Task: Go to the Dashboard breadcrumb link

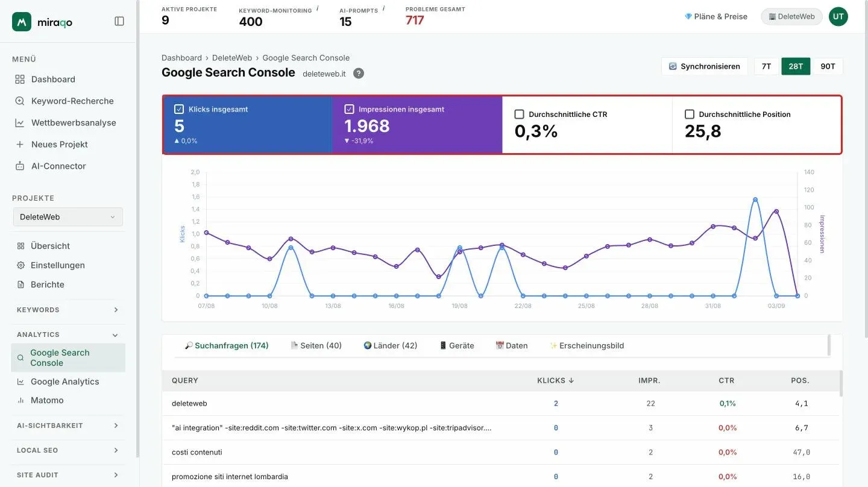Action: click(x=181, y=58)
